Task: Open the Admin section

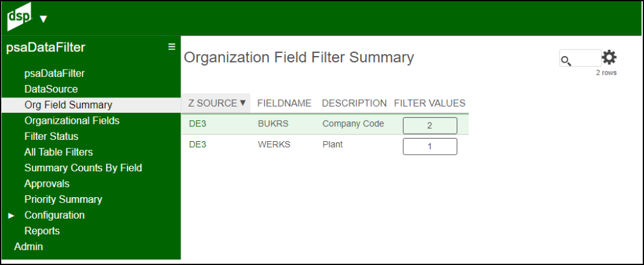Action: pos(28,247)
